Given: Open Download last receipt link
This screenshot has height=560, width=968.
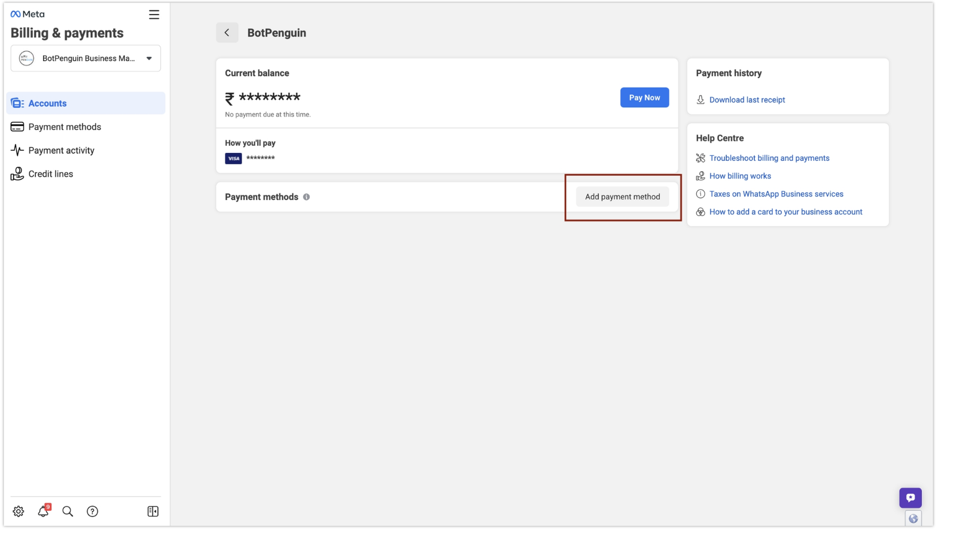Looking at the screenshot, I should pos(747,100).
